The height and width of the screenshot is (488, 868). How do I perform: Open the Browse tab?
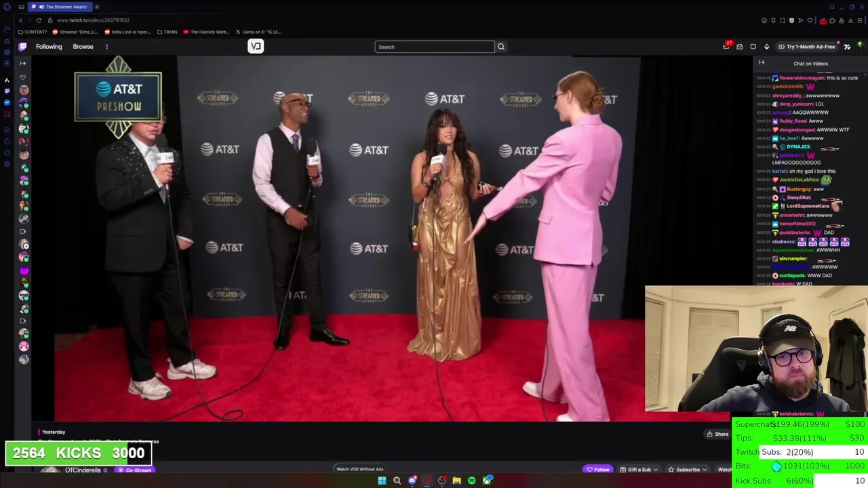click(83, 47)
